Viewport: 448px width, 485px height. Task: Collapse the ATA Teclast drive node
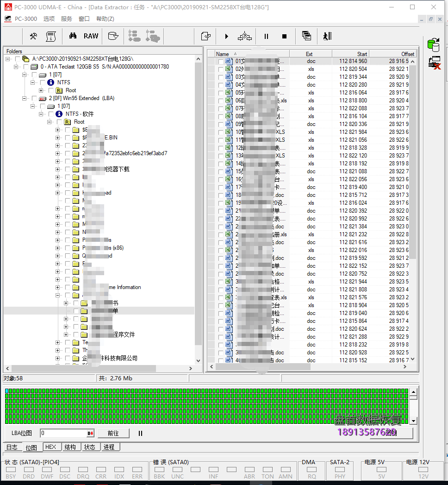coord(16,67)
